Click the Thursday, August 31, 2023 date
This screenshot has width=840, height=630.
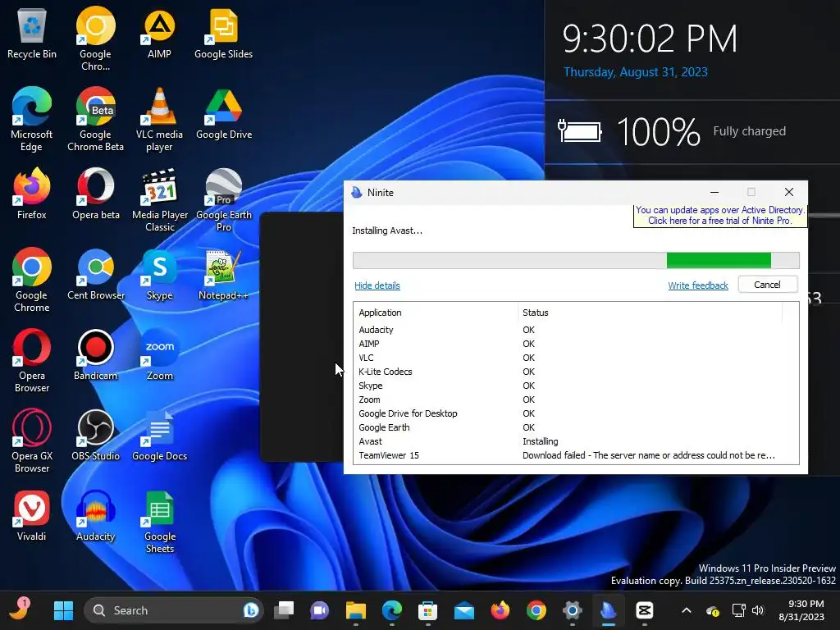pos(636,72)
